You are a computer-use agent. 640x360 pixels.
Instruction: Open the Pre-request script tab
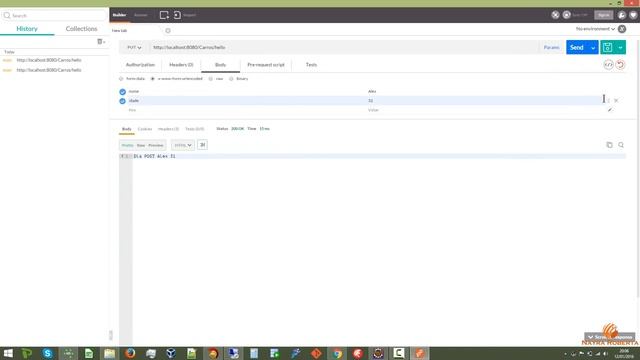pyautogui.click(x=266, y=65)
